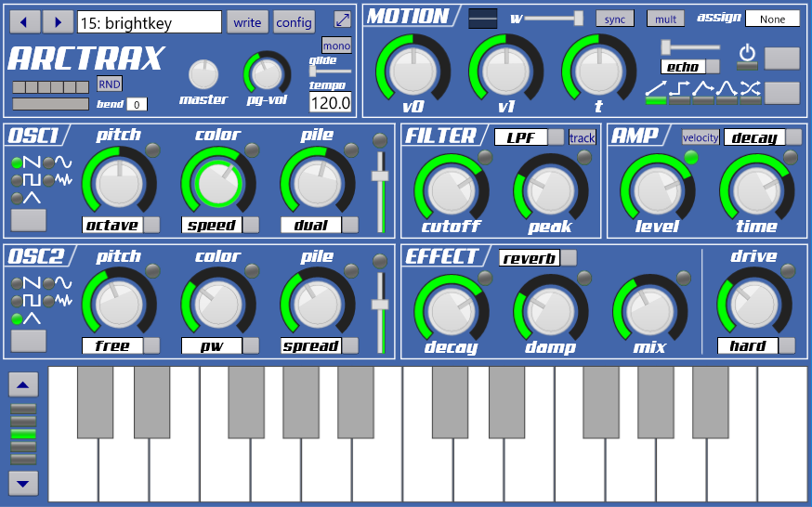The image size is (812, 507).
Task: Click OSC2 vertical level slider handle
Action: (380, 305)
